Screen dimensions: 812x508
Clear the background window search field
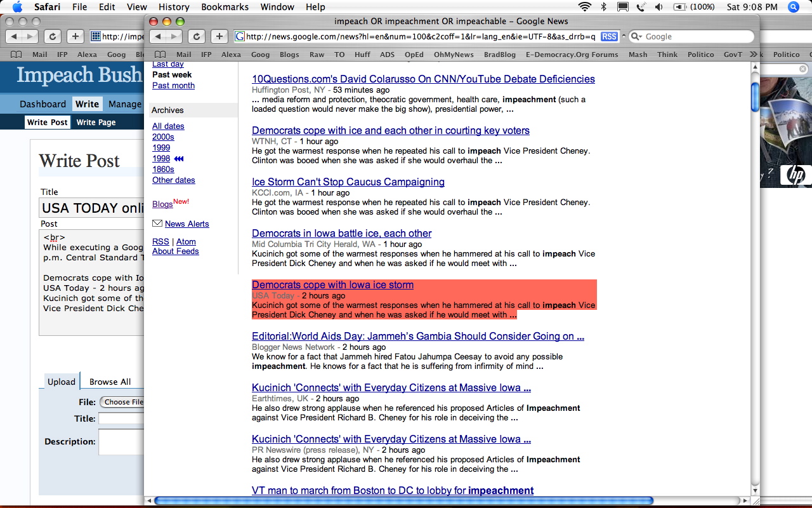(x=802, y=69)
